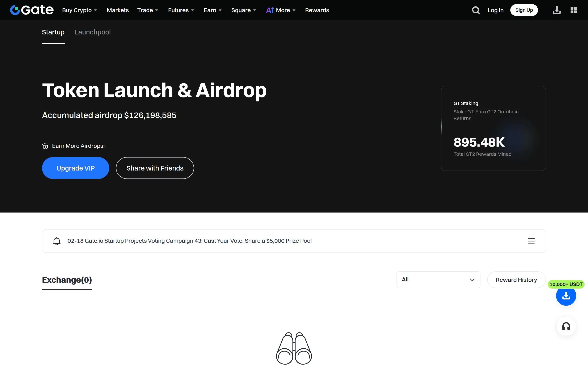The height and width of the screenshot is (378, 588).
Task: Expand the Futures dropdown
Action: tap(181, 10)
